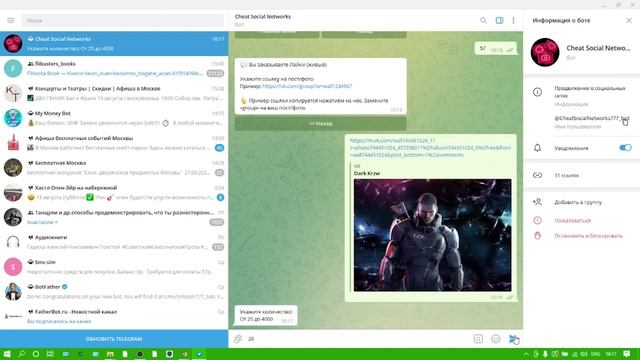Image resolution: width=640 pixels, height=360 pixels.
Task: Open BotFather chat
Action: coord(114,292)
